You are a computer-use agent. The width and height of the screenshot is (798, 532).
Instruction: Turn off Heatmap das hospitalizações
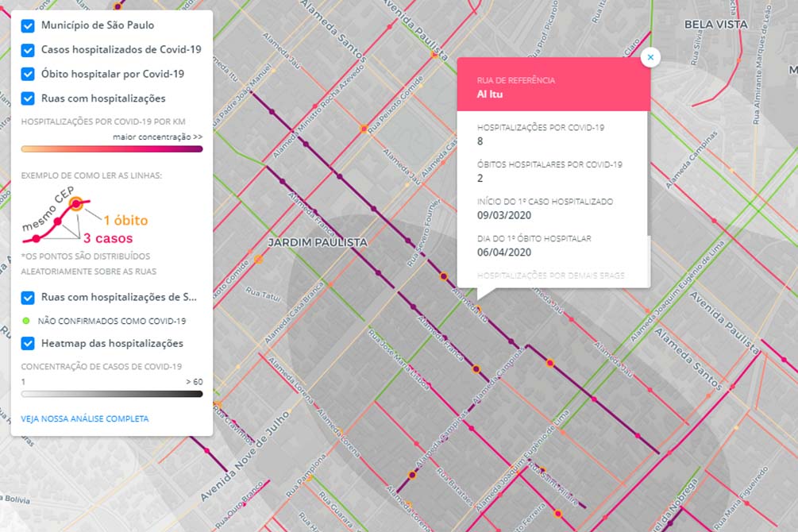point(28,344)
